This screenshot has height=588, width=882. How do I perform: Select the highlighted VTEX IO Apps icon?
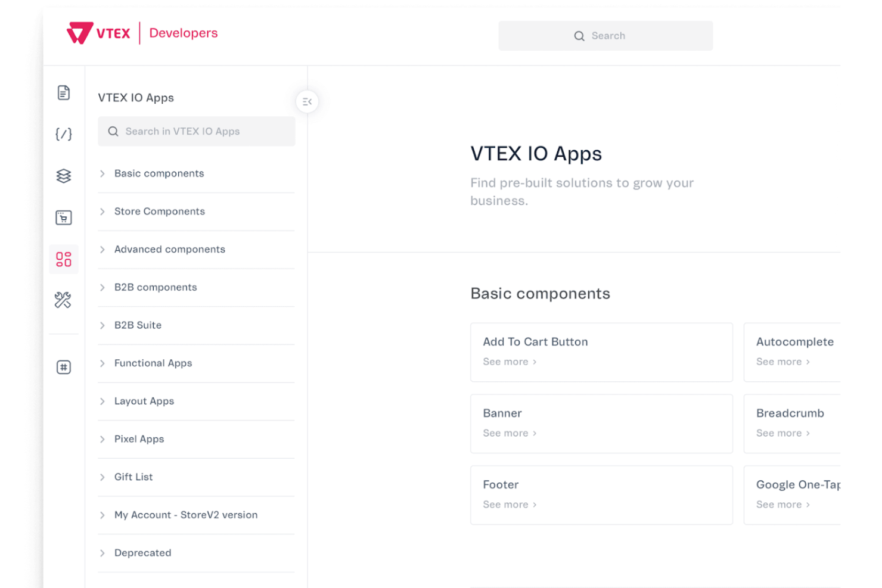pos(63,259)
